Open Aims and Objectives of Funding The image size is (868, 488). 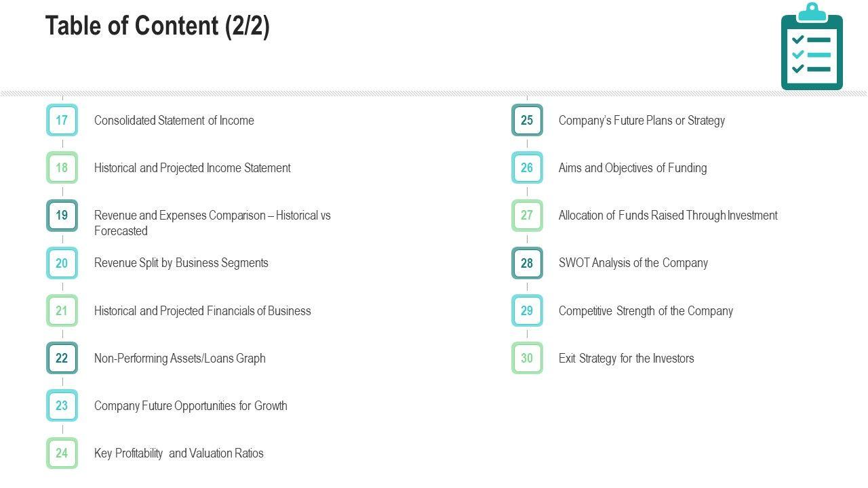pos(633,168)
